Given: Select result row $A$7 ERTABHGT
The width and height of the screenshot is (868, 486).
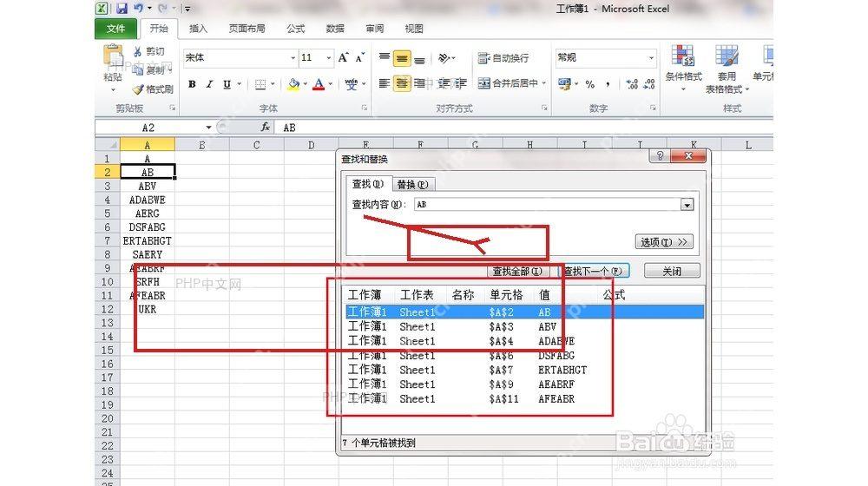Looking at the screenshot, I should coord(524,370).
